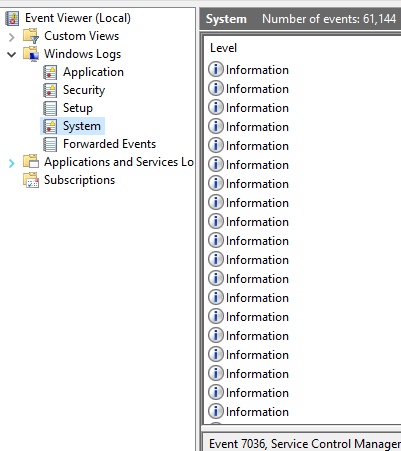Image resolution: width=401 pixels, height=451 pixels.
Task: Click the Event Viewer (Local) root icon
Action: pos(12,18)
